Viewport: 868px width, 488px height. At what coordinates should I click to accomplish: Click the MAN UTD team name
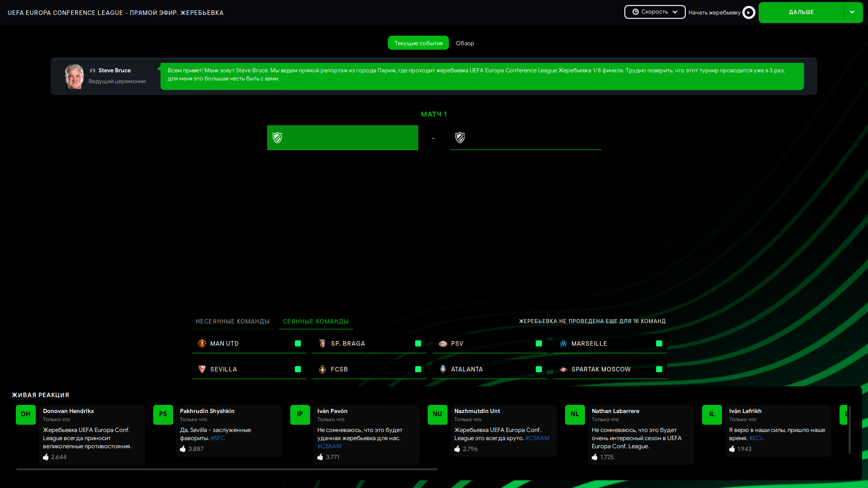(x=224, y=343)
